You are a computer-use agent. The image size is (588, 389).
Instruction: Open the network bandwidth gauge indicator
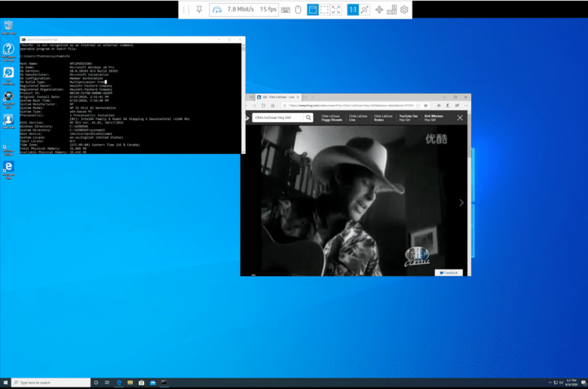coord(217,10)
